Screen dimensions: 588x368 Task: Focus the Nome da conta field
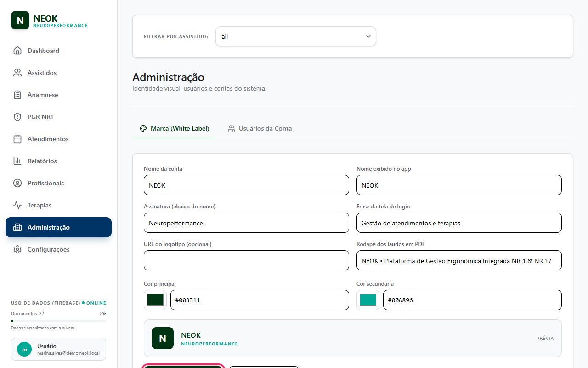(x=246, y=185)
